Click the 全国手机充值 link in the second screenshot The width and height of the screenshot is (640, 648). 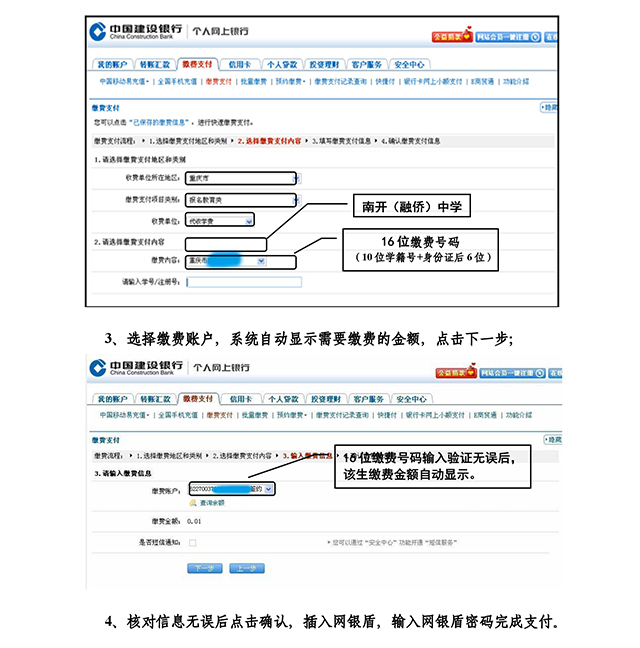(x=178, y=415)
